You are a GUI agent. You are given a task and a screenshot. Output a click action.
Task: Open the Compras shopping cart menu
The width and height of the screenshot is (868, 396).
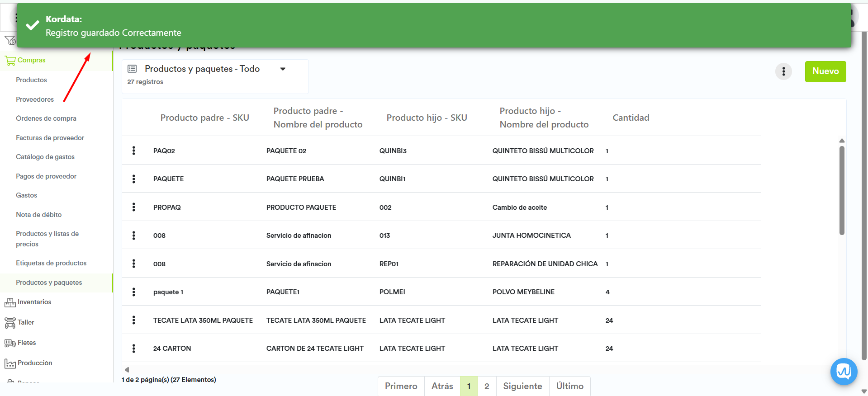[10, 61]
